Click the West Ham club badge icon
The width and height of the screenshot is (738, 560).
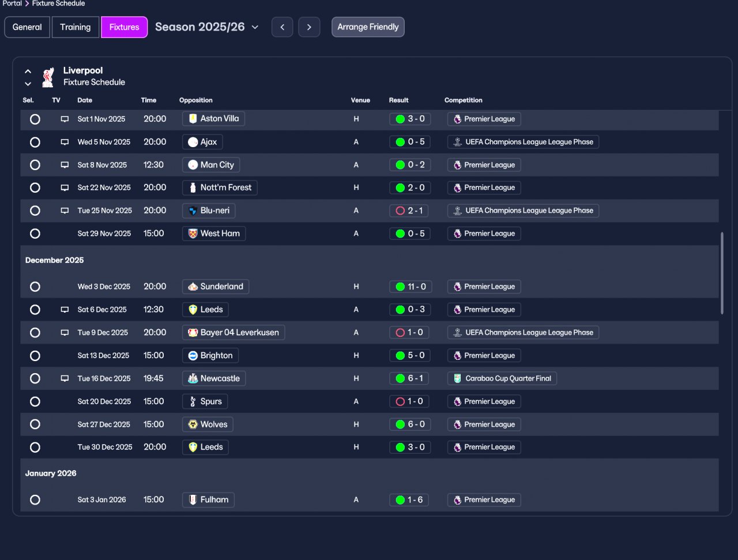193,234
